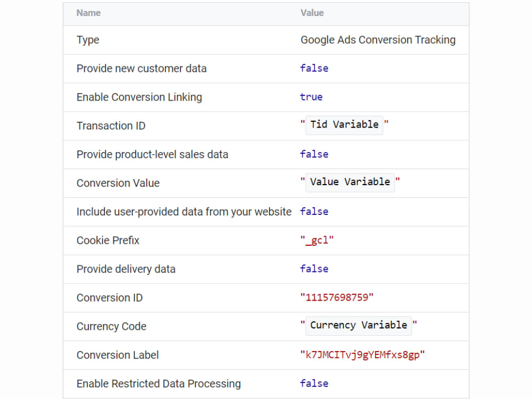Click the false value for Restricted Data Processing
532x399 pixels.
[x=314, y=383]
